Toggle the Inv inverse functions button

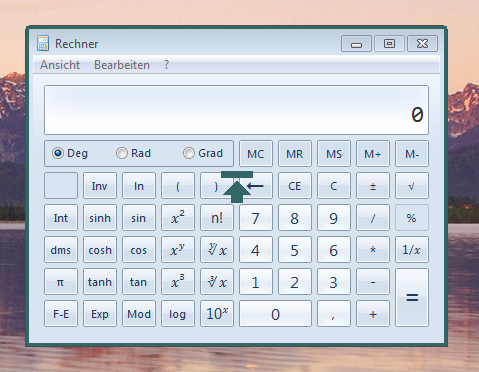click(100, 186)
